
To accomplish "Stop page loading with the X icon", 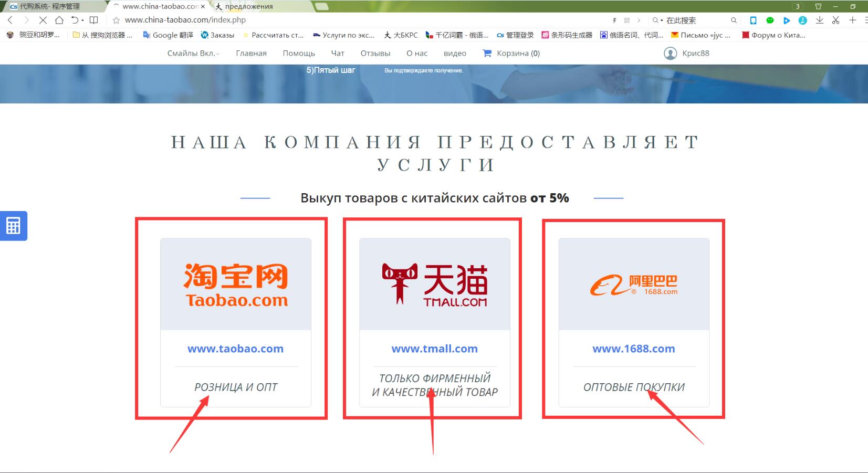I will point(43,20).
